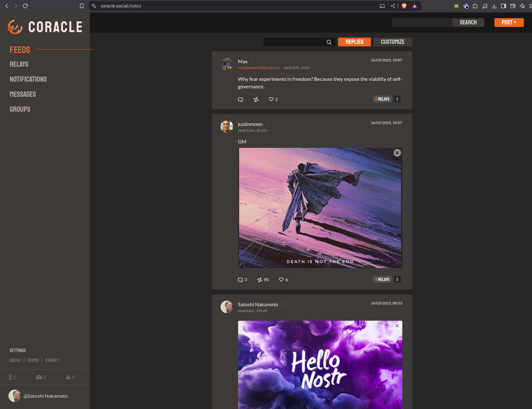The height and width of the screenshot is (409, 532).
Task: Open Notifications in the sidebar
Action: [x=28, y=79]
